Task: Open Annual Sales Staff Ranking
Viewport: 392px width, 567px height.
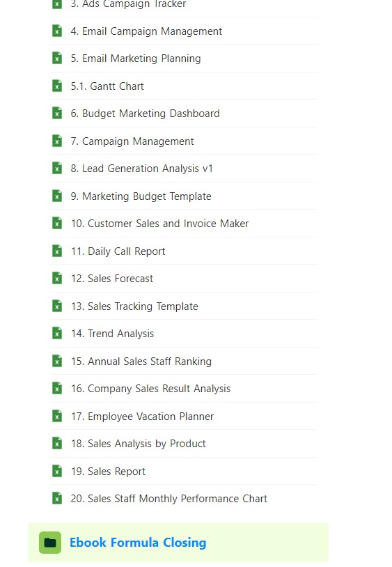Action: pyautogui.click(x=141, y=362)
